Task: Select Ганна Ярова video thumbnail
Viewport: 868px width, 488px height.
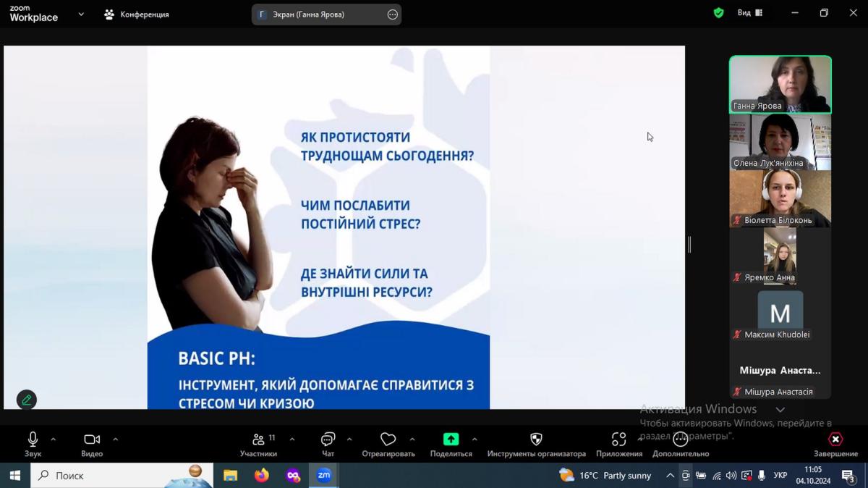Action: (x=780, y=84)
